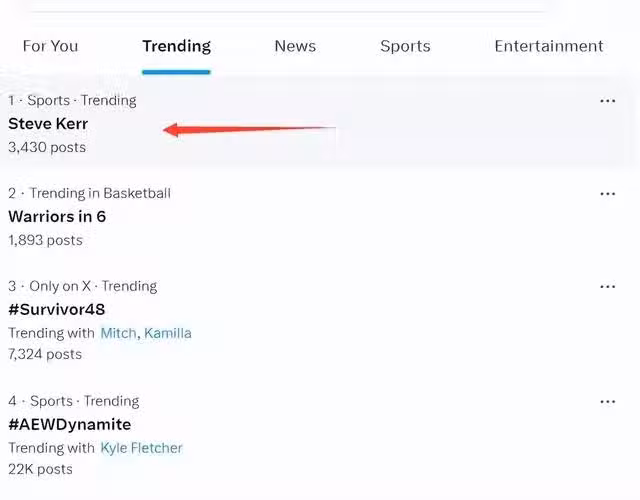The height and width of the screenshot is (500, 640).
Task: Click the 7,324 posts count
Action: click(45, 354)
